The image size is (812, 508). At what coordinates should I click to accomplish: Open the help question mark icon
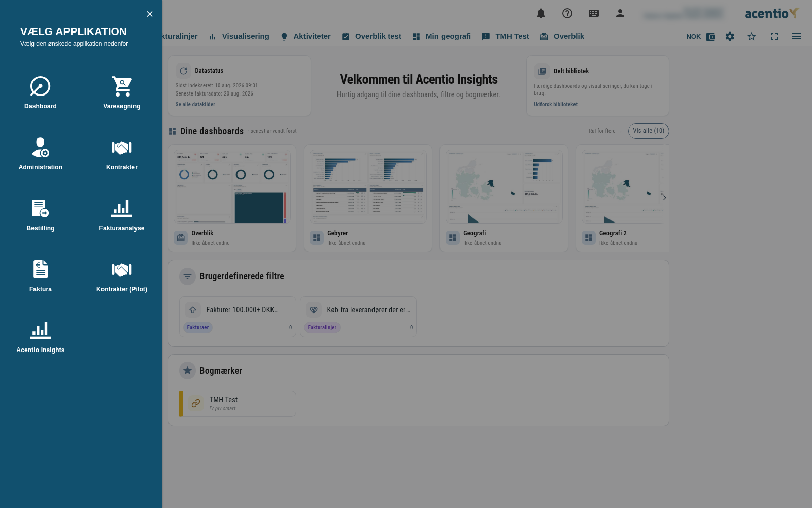tap(567, 13)
